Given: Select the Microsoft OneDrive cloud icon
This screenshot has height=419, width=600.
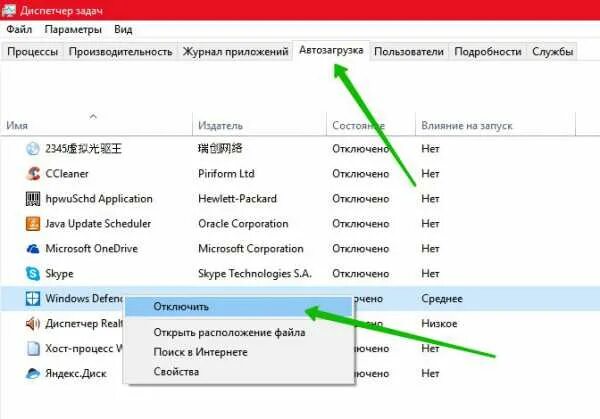Looking at the screenshot, I should coord(33,249).
